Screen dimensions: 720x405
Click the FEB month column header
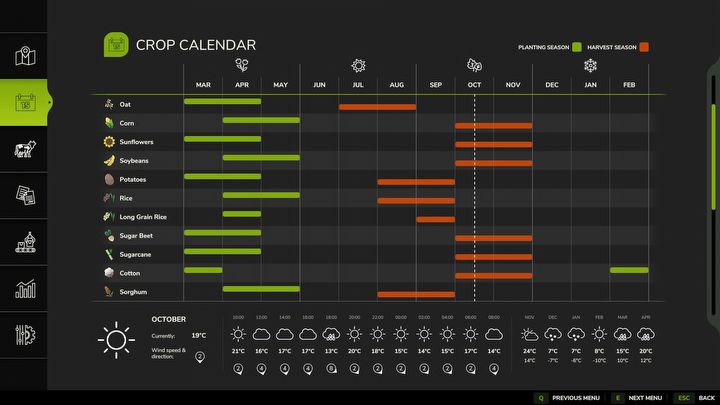point(629,84)
